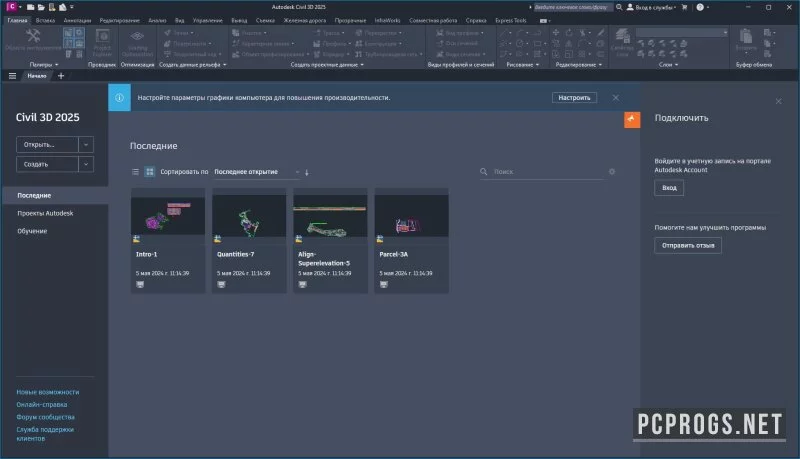Switch to the Express Tools ribbon tab
The image size is (800, 459).
[x=511, y=20]
